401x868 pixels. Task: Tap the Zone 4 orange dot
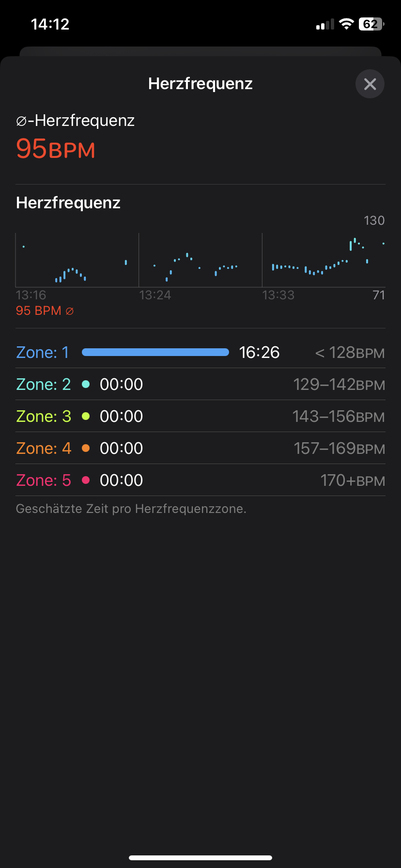(x=86, y=448)
